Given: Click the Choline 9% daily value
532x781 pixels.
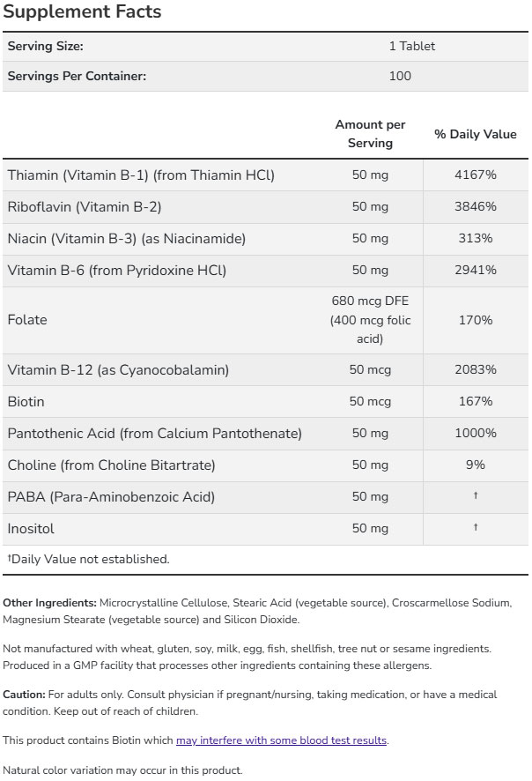Looking at the screenshot, I should click(x=476, y=465).
